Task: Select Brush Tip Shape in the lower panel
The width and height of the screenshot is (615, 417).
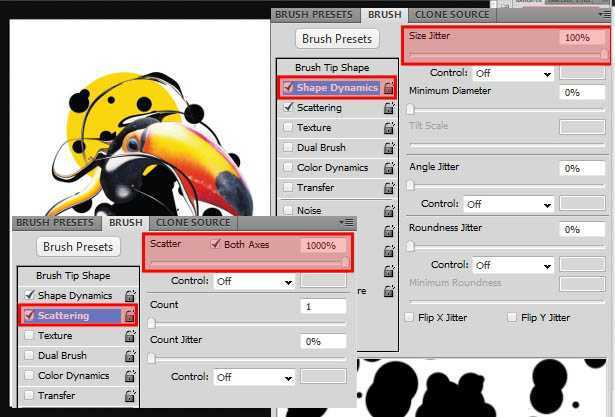Action: pos(73,276)
